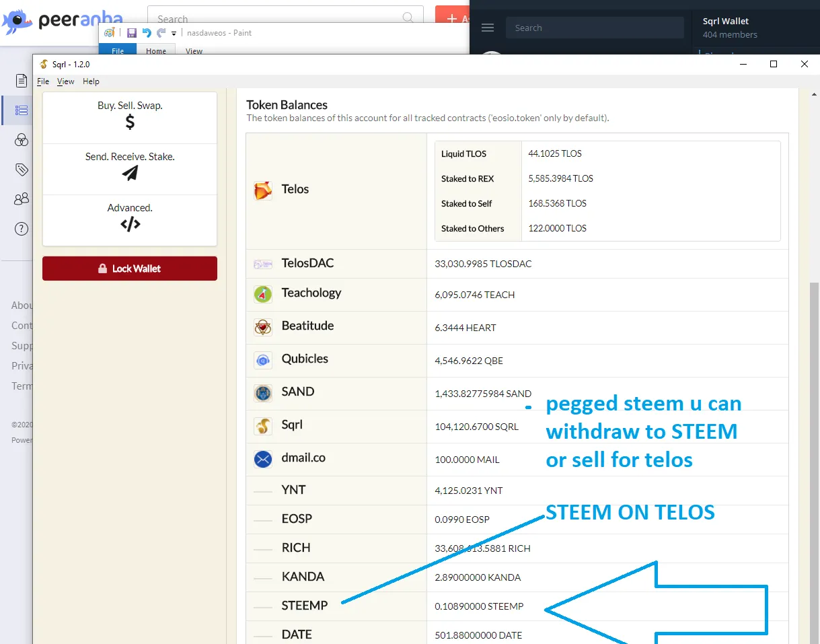
Task: Open the Peeranha sidebar document icon
Action: [x=22, y=81]
